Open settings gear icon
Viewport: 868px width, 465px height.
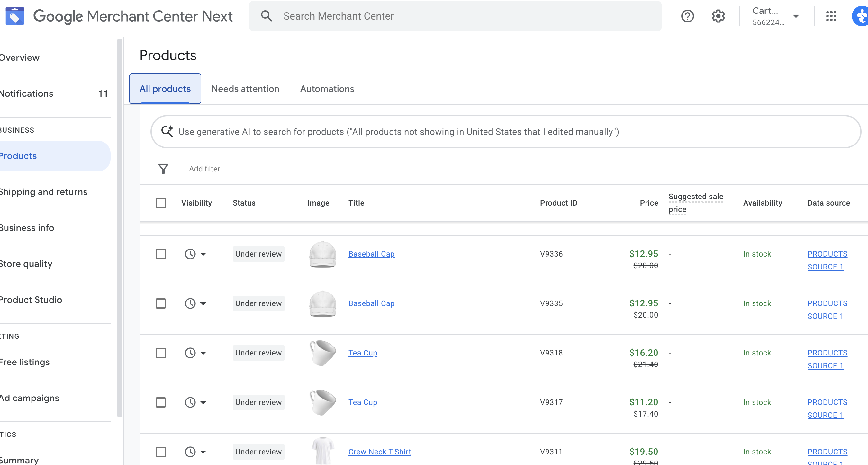[718, 16]
